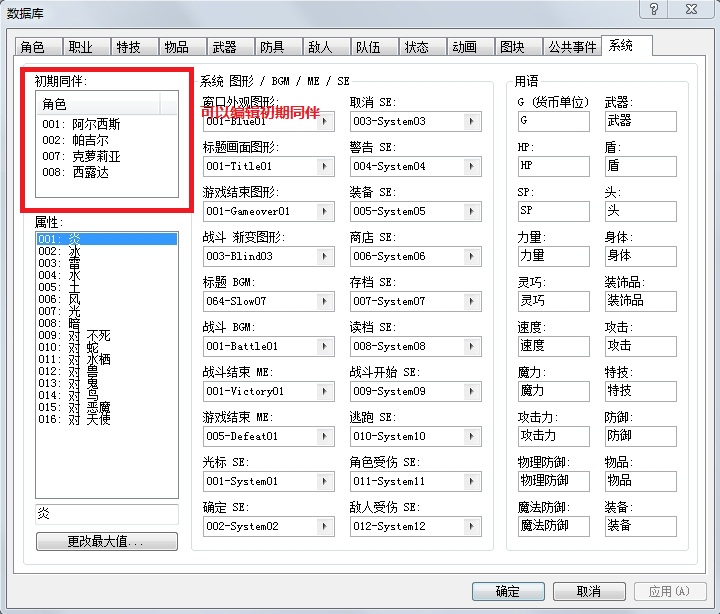Open 警告 SE 004-System04 selector arrow
The image size is (720, 614).
tap(472, 167)
